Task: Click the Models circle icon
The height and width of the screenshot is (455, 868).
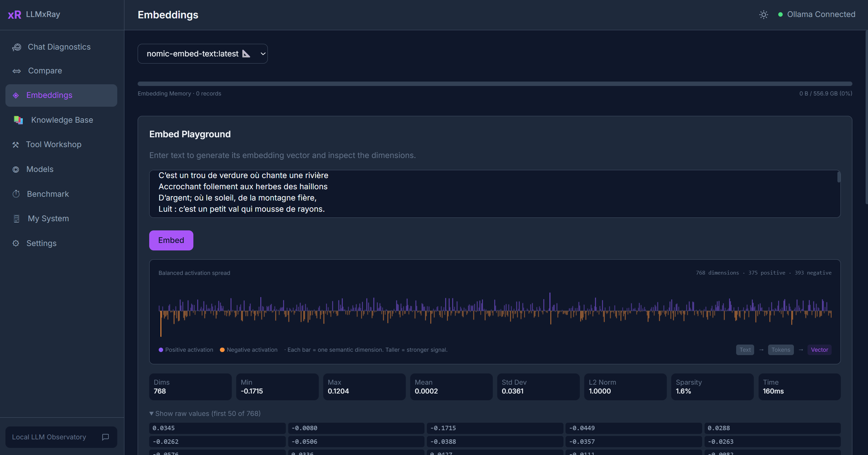Action: pyautogui.click(x=16, y=170)
